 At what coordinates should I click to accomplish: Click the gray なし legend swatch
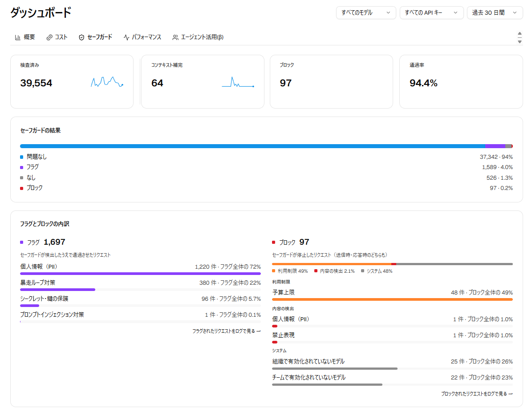[22, 178]
